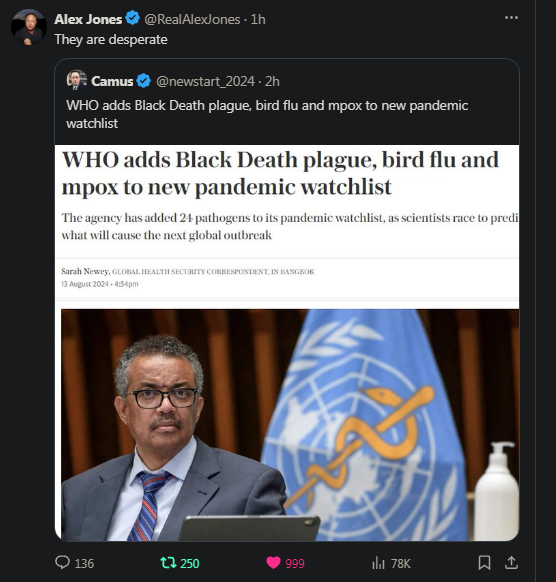Image resolution: width=556 pixels, height=582 pixels.
Task: Open the three-dot more options menu
Action: [511, 17]
